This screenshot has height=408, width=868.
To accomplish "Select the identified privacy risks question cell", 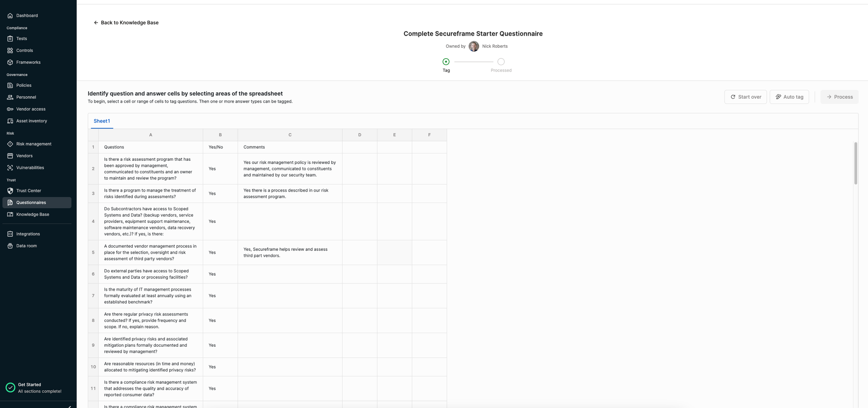I will (151, 345).
